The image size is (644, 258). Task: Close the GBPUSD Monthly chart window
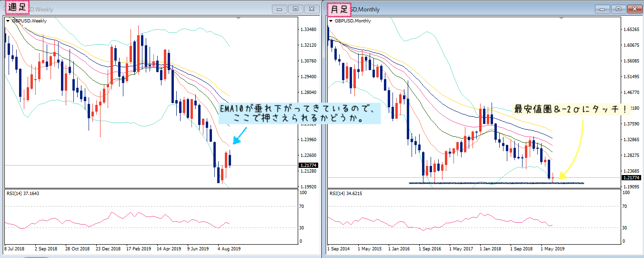point(635,9)
